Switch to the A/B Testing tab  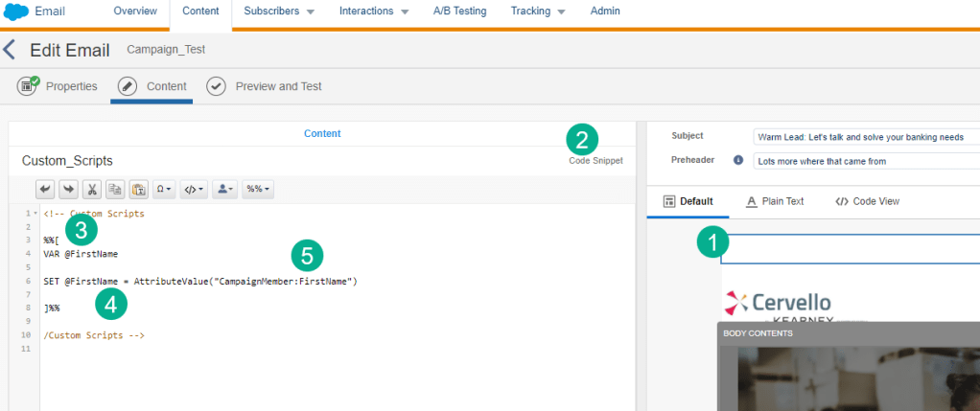tap(459, 12)
